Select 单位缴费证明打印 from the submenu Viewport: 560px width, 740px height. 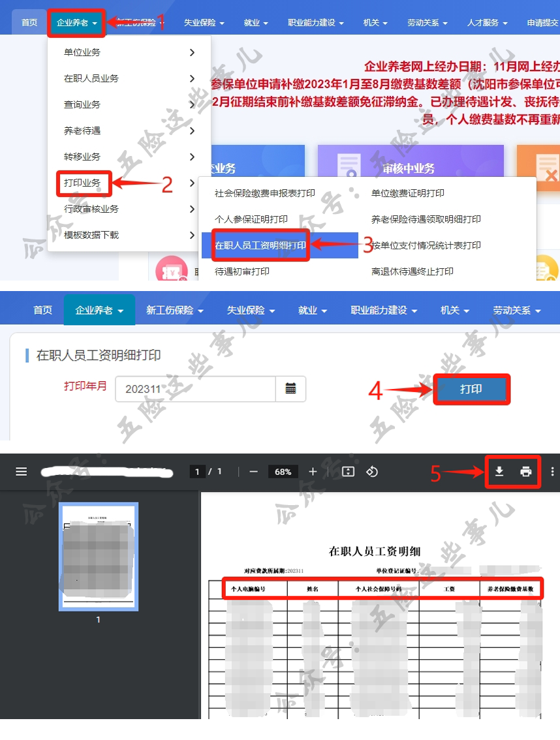tap(408, 193)
